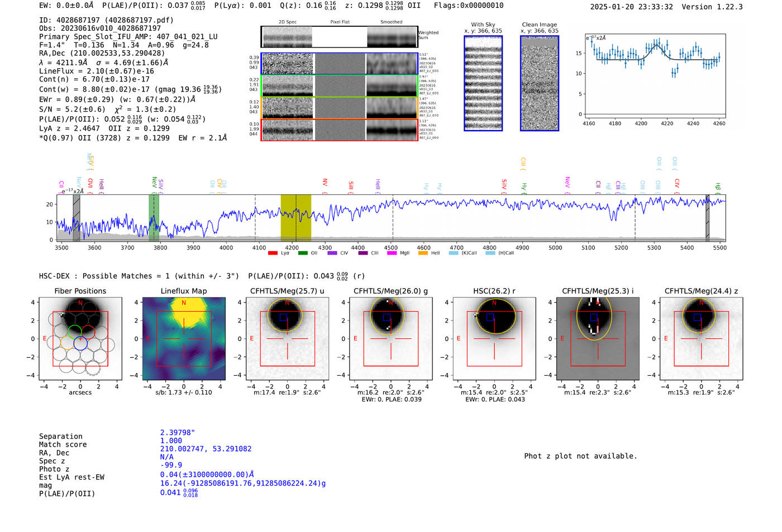Click the 2025-01-20 23:33:32 timestamp
Viewport: 782px width, 532px height.
point(632,7)
